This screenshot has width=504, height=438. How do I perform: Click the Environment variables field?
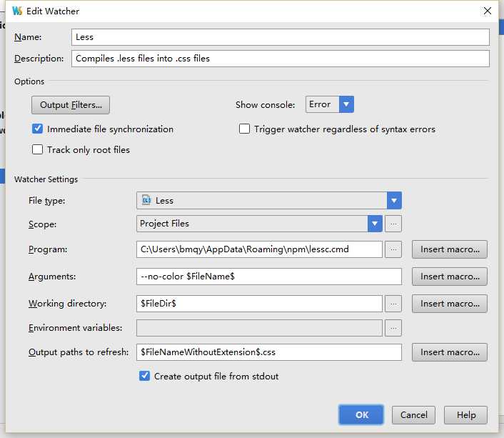click(x=259, y=328)
